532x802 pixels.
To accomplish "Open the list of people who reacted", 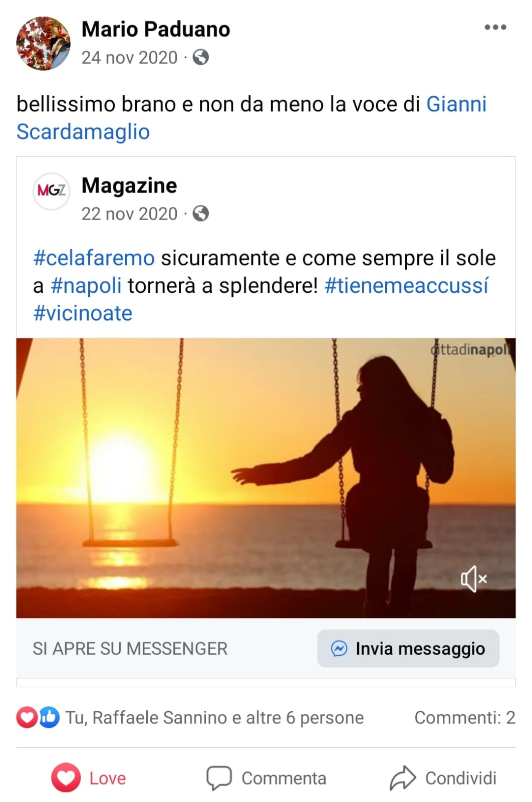I will (214, 718).
